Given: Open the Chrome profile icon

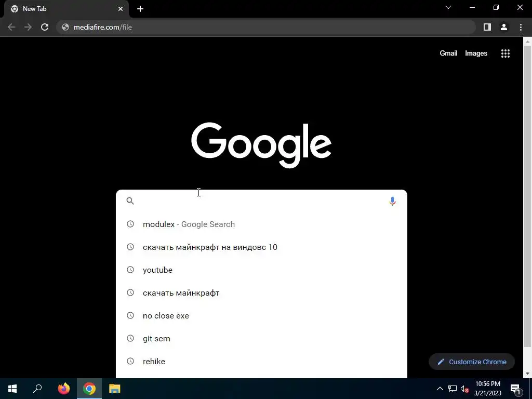Looking at the screenshot, I should (x=504, y=27).
